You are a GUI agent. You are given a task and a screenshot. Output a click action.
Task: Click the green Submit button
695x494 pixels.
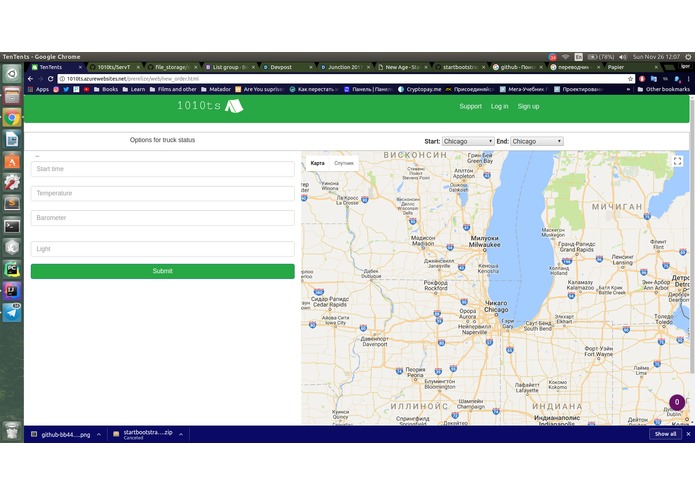(163, 271)
